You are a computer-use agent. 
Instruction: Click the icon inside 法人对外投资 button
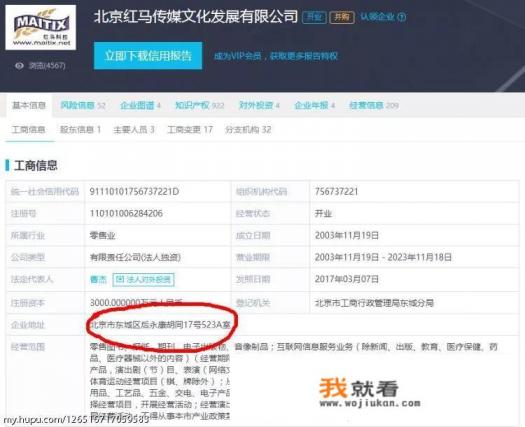click(120, 279)
